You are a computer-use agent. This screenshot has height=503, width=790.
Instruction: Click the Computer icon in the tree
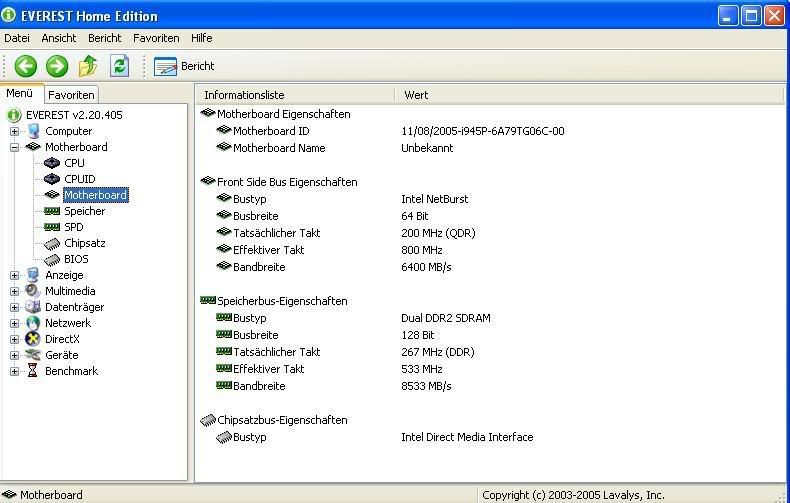(33, 131)
